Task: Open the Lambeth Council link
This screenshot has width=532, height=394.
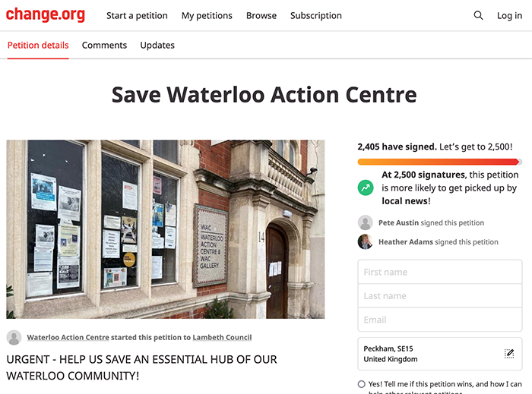Action: tap(222, 337)
